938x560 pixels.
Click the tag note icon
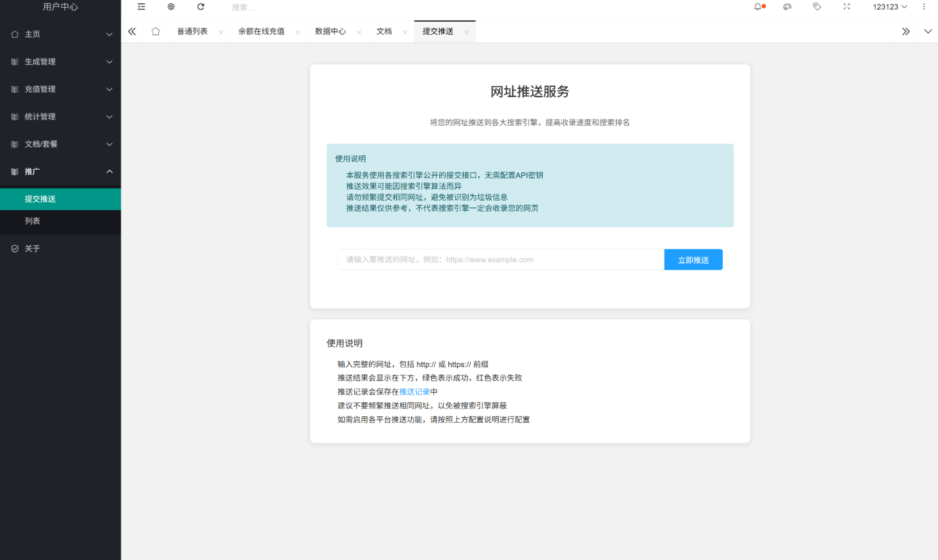point(817,7)
